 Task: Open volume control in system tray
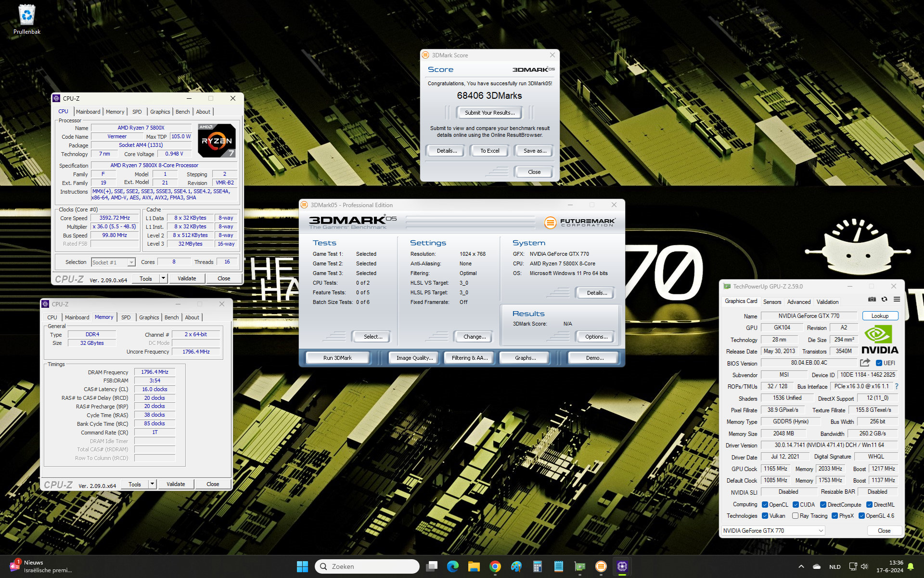(x=864, y=566)
